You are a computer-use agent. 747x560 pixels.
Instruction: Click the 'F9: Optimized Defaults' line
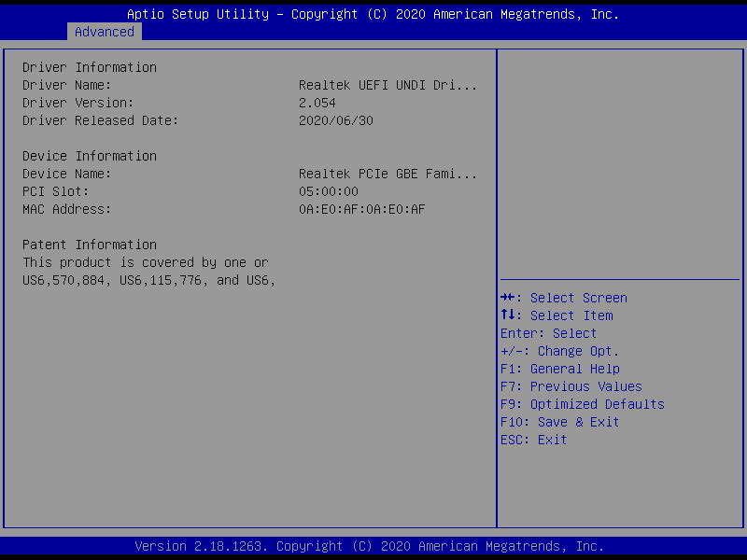[x=583, y=404]
